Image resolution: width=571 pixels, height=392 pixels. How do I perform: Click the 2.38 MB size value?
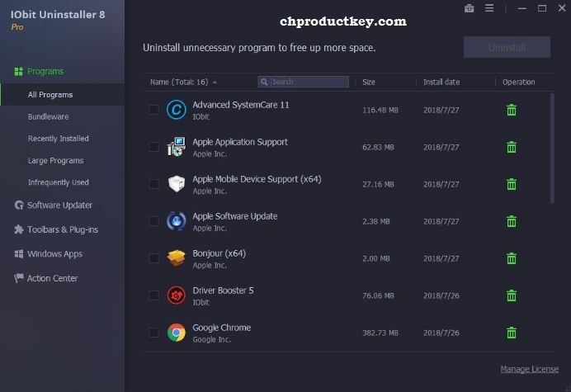tap(375, 221)
